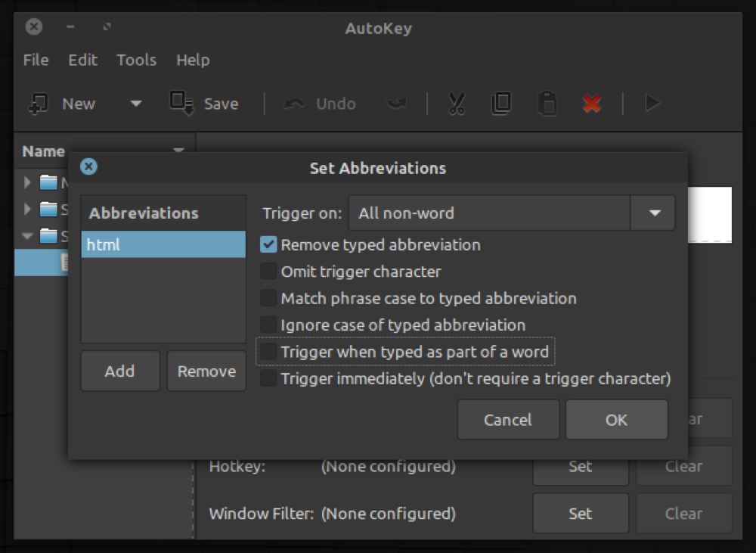Viewport: 756px width, 553px height.
Task: Click the white phrase text area
Action: (710, 214)
